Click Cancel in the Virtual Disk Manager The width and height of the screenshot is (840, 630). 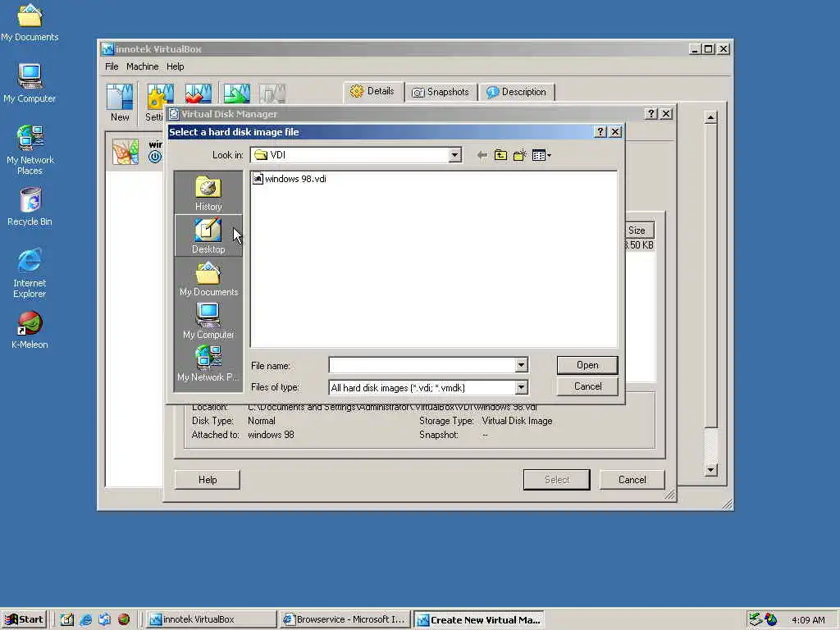coord(632,480)
